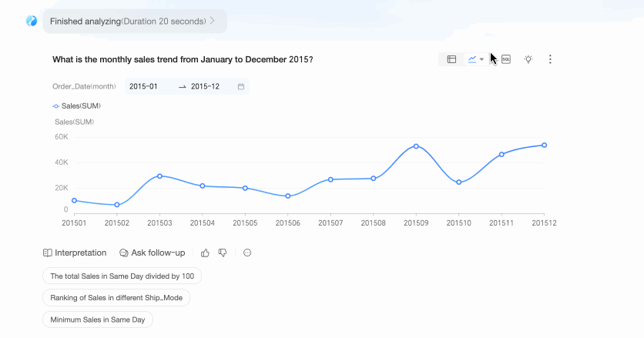Click the 201509 peak data point
Image resolution: width=644 pixels, height=338 pixels.
point(416,146)
